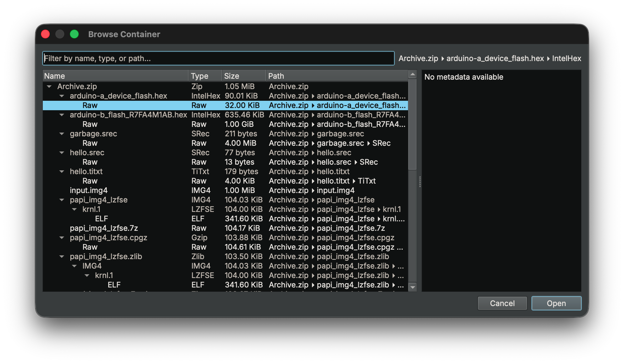The width and height of the screenshot is (624, 364).
Task: Close the Browse Container window
Action: pos(46,34)
